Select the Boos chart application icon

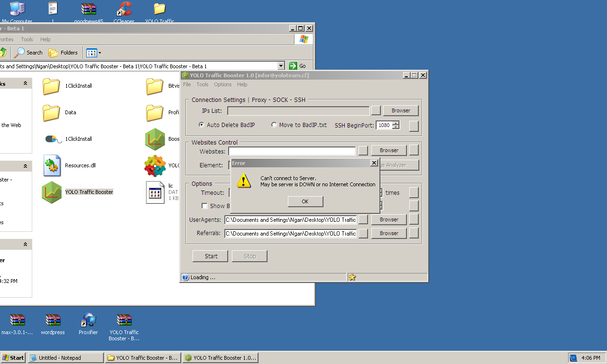click(155, 139)
